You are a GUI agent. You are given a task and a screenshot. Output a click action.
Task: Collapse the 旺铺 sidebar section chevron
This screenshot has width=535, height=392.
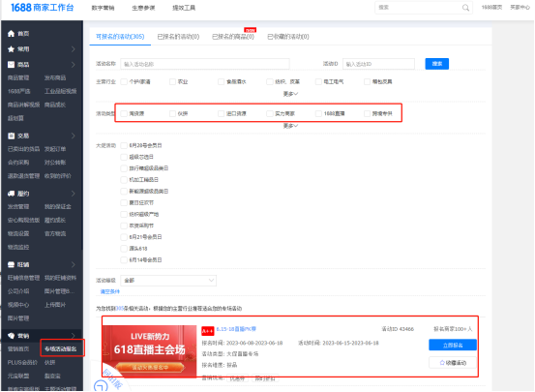coord(73,264)
